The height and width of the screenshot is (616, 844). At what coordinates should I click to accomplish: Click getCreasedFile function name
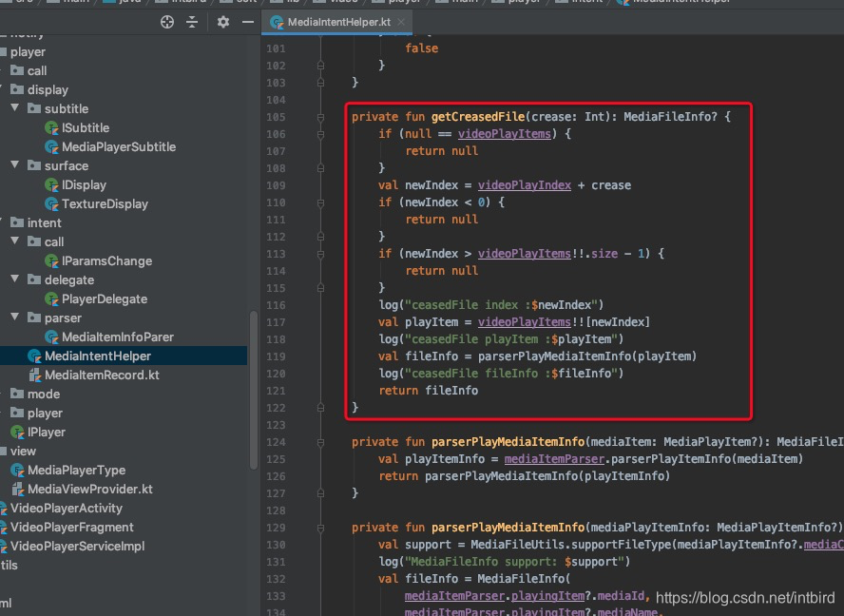pyautogui.click(x=478, y=117)
